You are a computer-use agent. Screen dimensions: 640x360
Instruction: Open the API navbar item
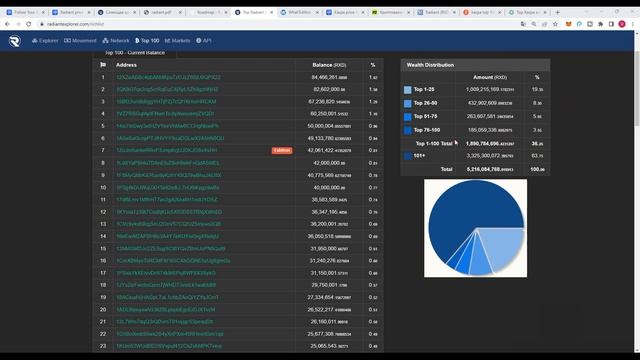click(x=204, y=41)
